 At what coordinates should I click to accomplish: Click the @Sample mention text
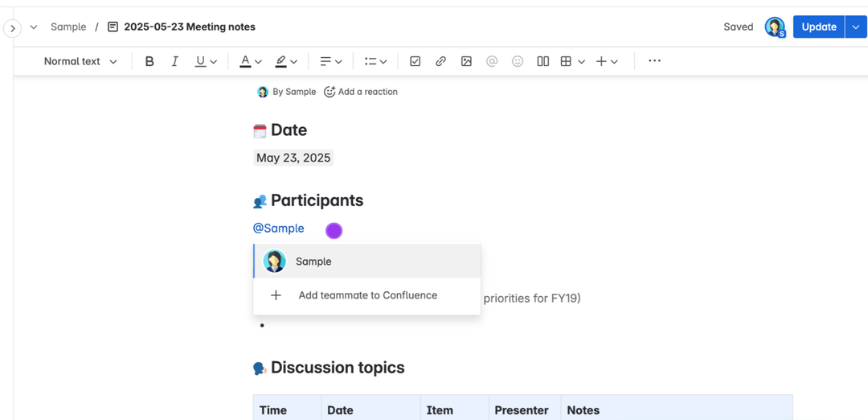tap(278, 229)
